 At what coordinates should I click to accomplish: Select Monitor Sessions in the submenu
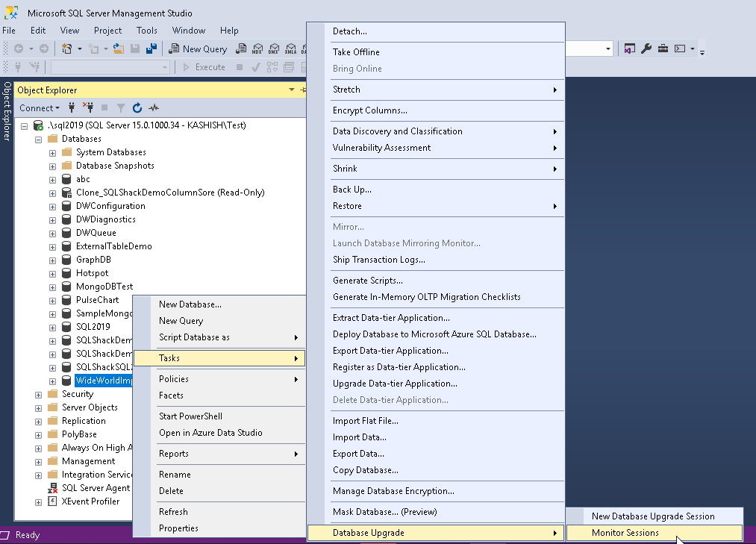pyautogui.click(x=655, y=533)
